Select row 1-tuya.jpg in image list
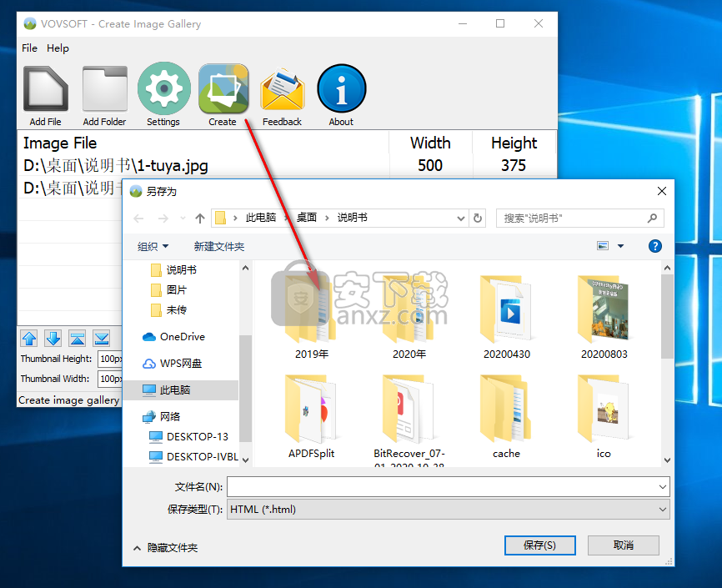The height and width of the screenshot is (588, 722). [x=287, y=165]
